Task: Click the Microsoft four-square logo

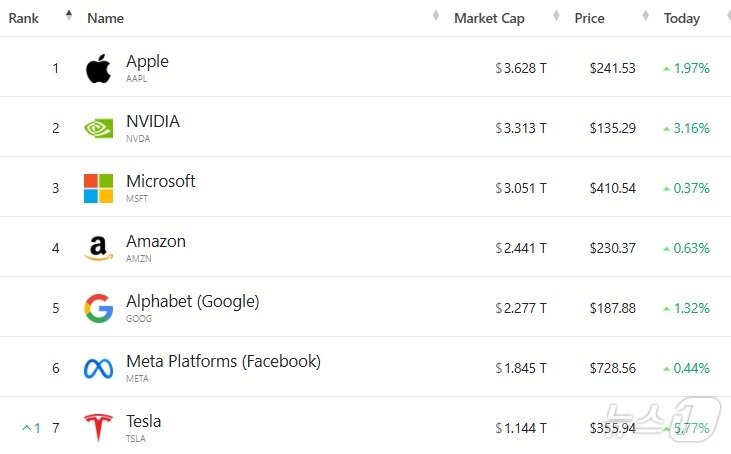Action: [x=98, y=188]
